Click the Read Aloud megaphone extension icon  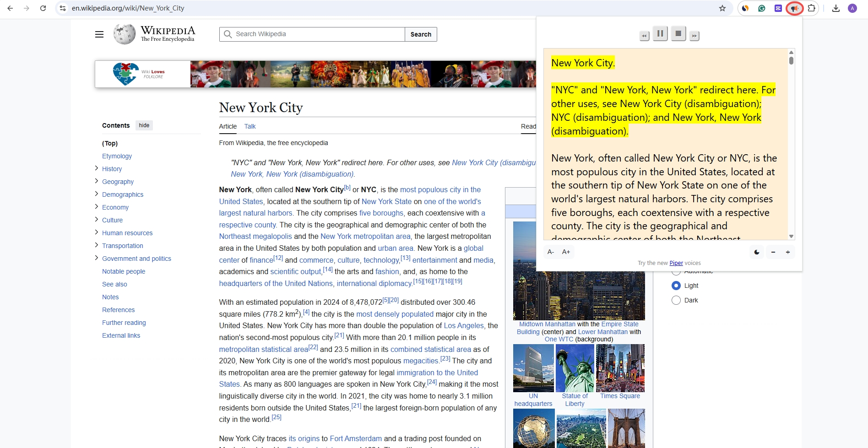795,8
